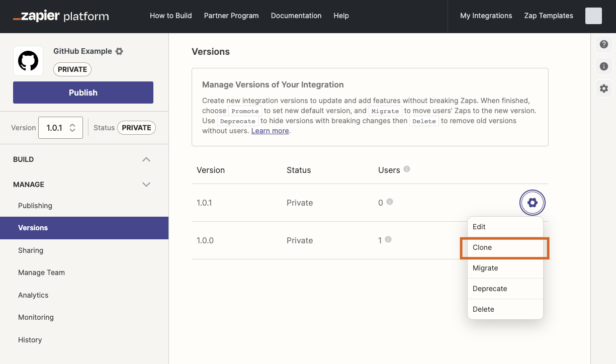616x364 pixels.
Task: Open settings gear next to GitHub Example
Action: tap(119, 51)
